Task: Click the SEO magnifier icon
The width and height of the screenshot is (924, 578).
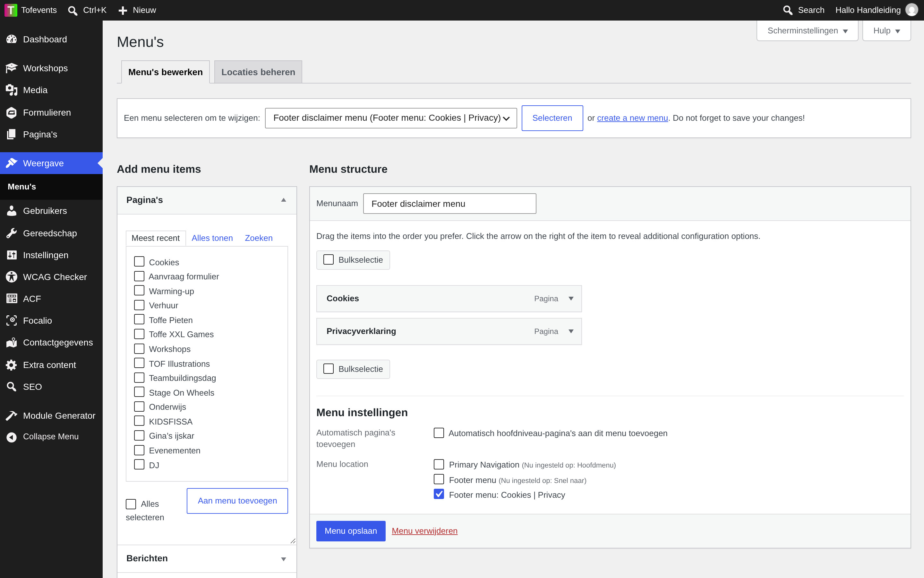Action: pos(12,387)
